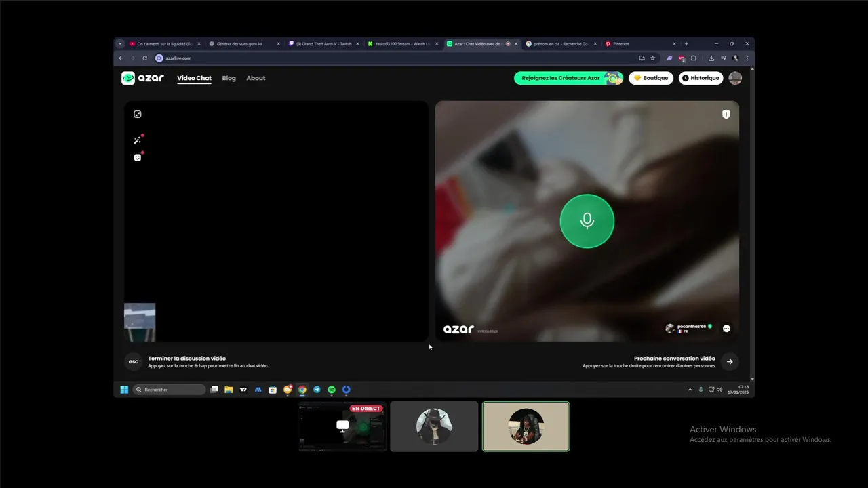Click Prochaine conversation vidéo text
868x488 pixels.
675,358
